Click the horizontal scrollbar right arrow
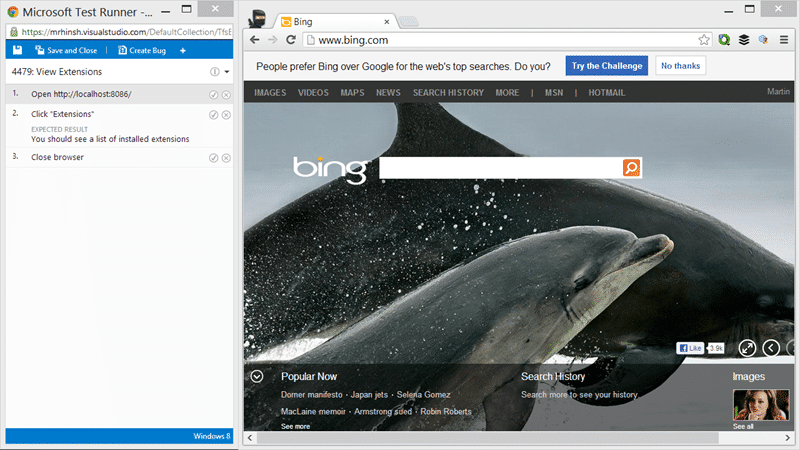 (x=787, y=438)
